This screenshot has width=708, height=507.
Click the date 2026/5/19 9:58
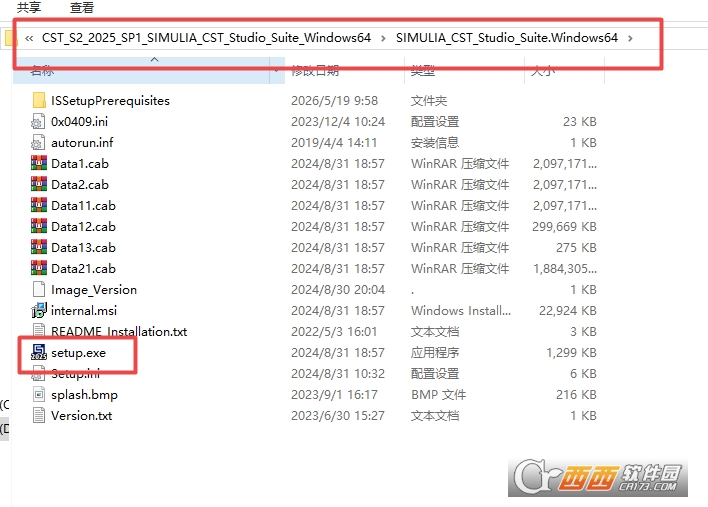click(x=335, y=100)
